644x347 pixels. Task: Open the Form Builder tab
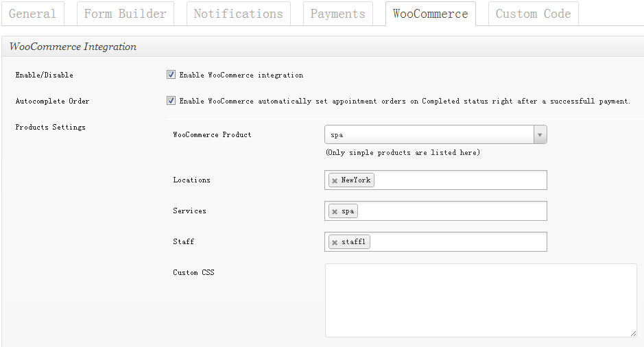[x=125, y=14]
